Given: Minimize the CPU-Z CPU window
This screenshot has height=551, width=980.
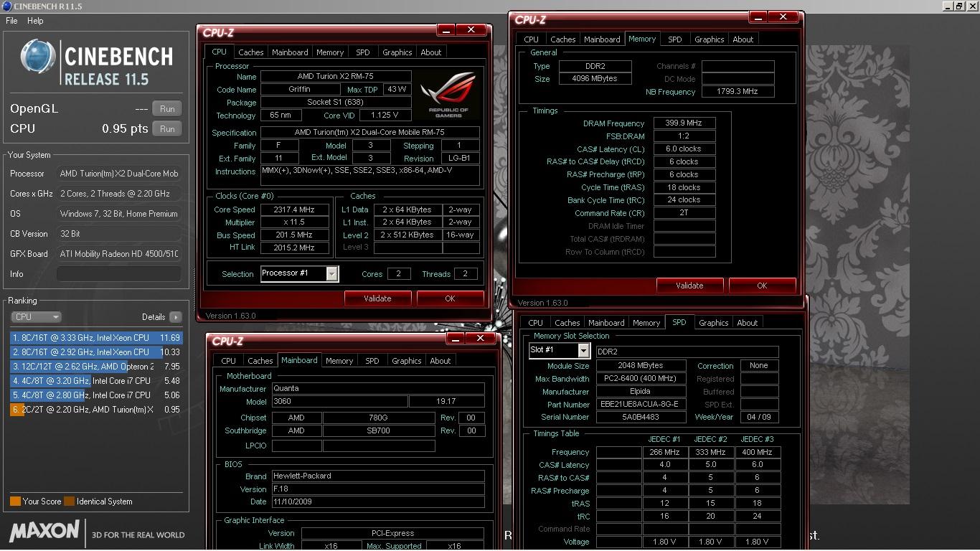Looking at the screenshot, I should coord(446,29).
